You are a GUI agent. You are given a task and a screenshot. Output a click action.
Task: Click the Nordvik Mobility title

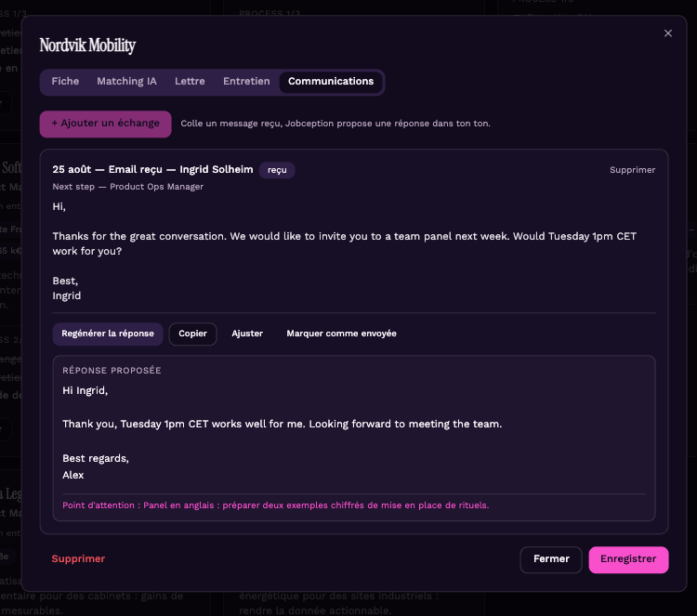tap(87, 46)
